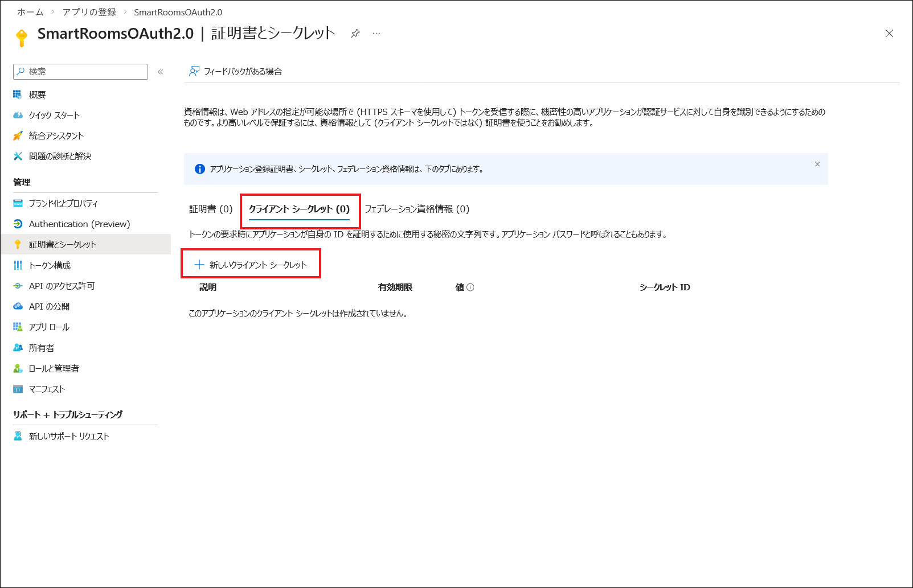
Task: Click the pin icon beside the page title
Action: pos(355,34)
